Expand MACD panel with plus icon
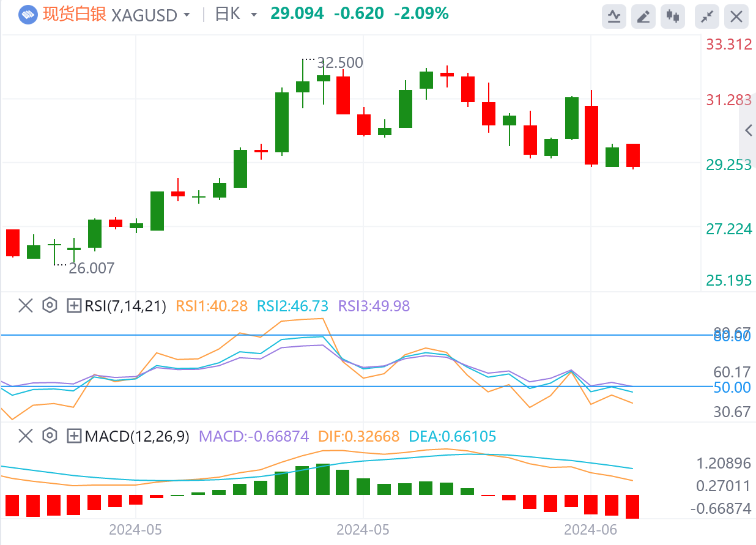This screenshot has width=756, height=545. tap(74, 436)
